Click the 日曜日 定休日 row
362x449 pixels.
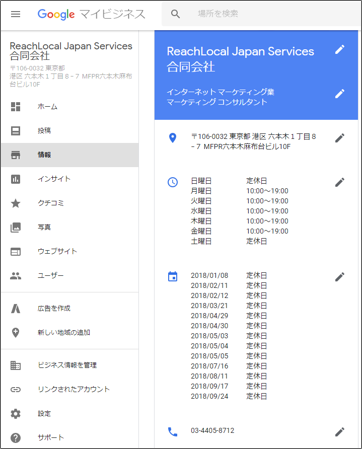pyautogui.click(x=229, y=181)
